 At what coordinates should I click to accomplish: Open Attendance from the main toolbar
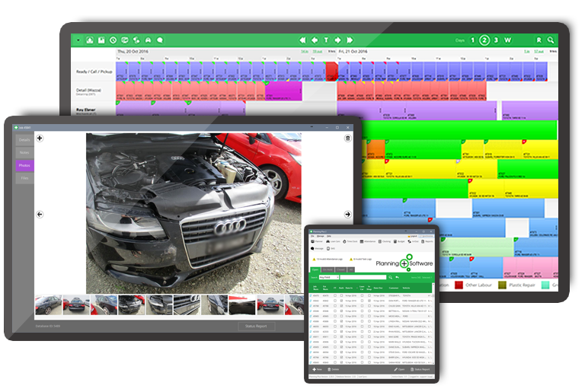(x=367, y=241)
